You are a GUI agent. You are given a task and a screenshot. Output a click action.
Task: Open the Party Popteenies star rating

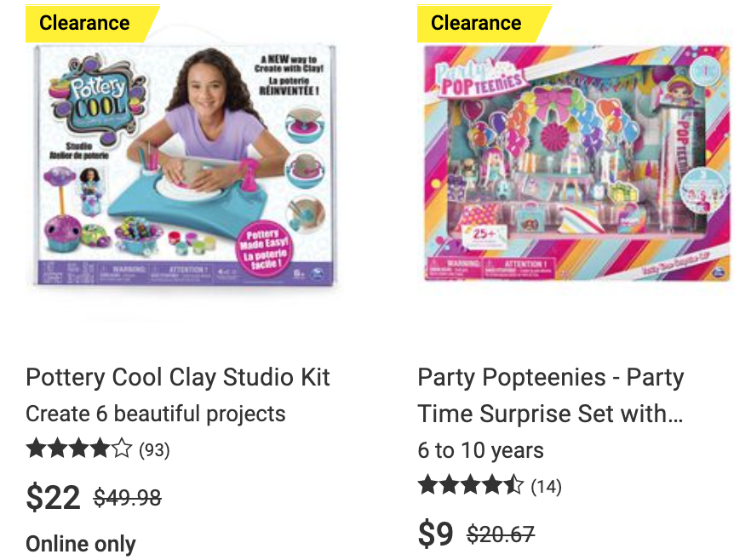click(x=471, y=485)
